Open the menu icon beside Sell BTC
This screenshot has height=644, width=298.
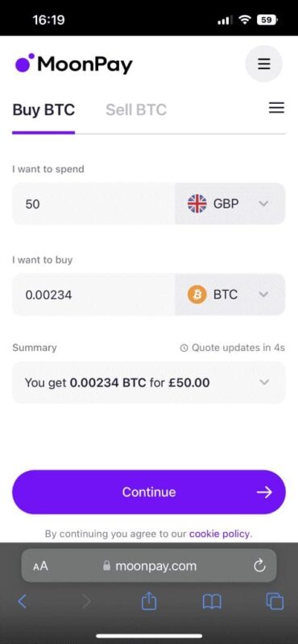click(x=276, y=108)
